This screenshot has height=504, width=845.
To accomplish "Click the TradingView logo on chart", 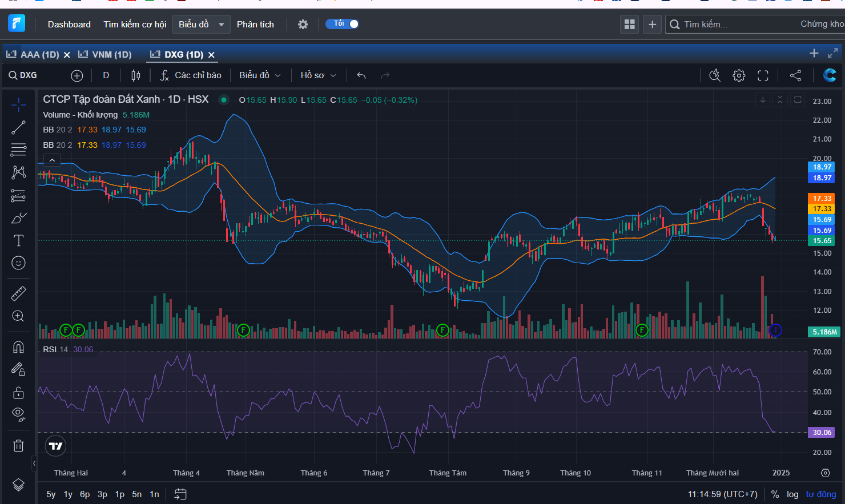I will 55,446.
